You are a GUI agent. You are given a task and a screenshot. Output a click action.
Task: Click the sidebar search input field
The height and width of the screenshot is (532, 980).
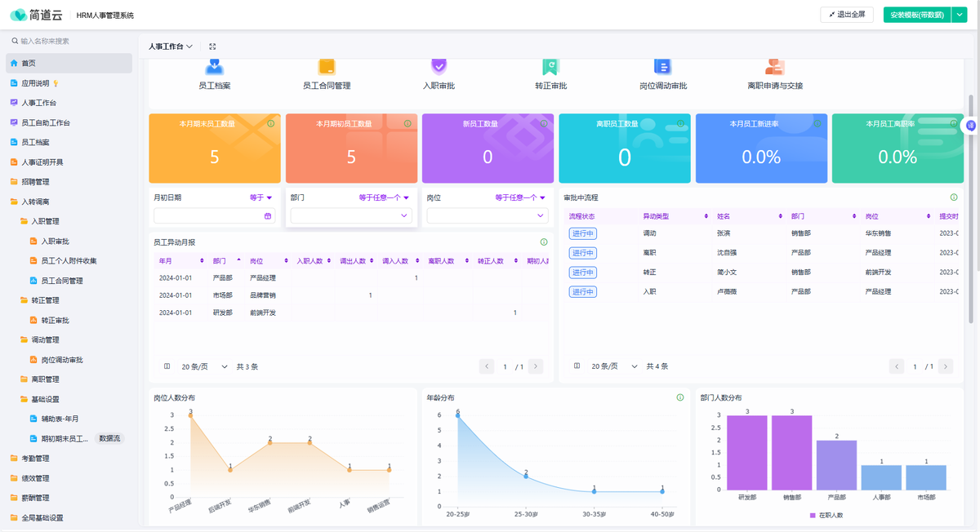click(69, 41)
